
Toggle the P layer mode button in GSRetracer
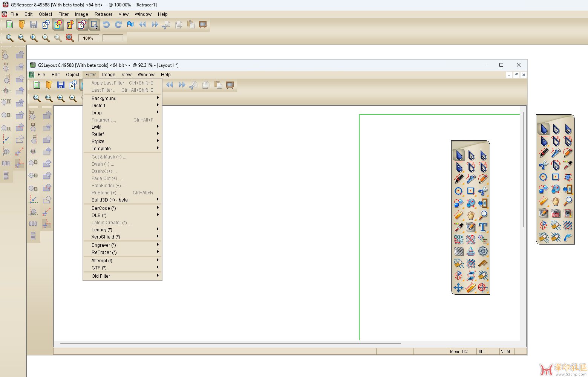[70, 25]
